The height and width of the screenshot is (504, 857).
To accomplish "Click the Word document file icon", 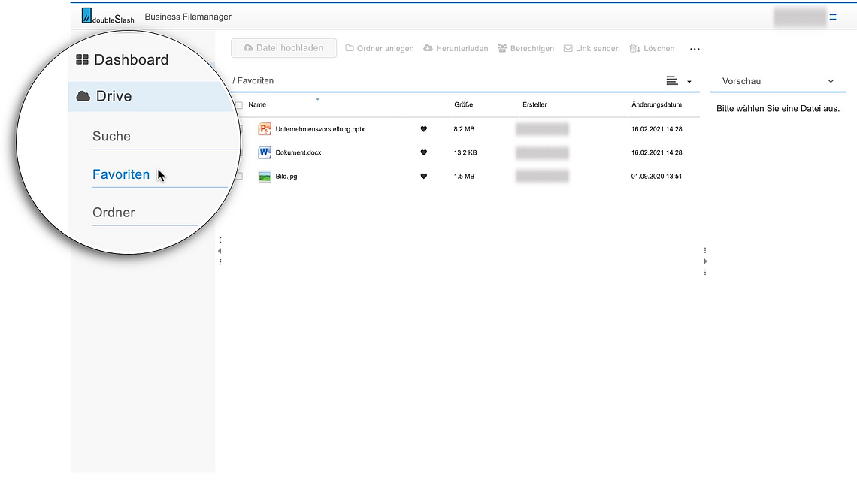I will coord(264,152).
